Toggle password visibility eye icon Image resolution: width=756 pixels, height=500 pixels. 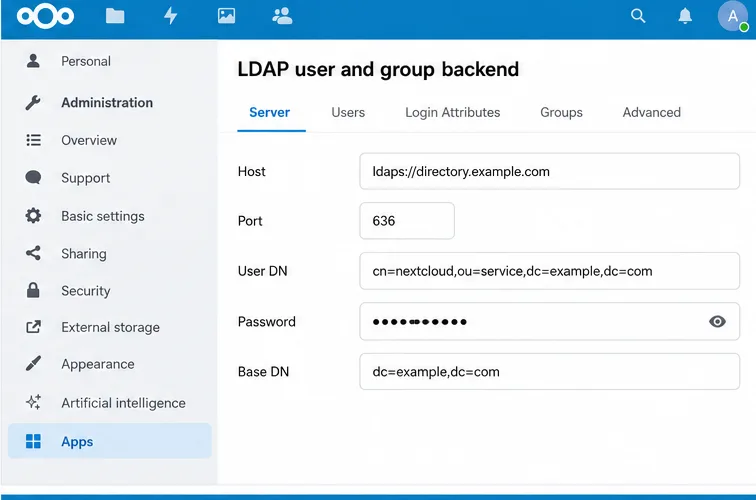[x=717, y=321]
